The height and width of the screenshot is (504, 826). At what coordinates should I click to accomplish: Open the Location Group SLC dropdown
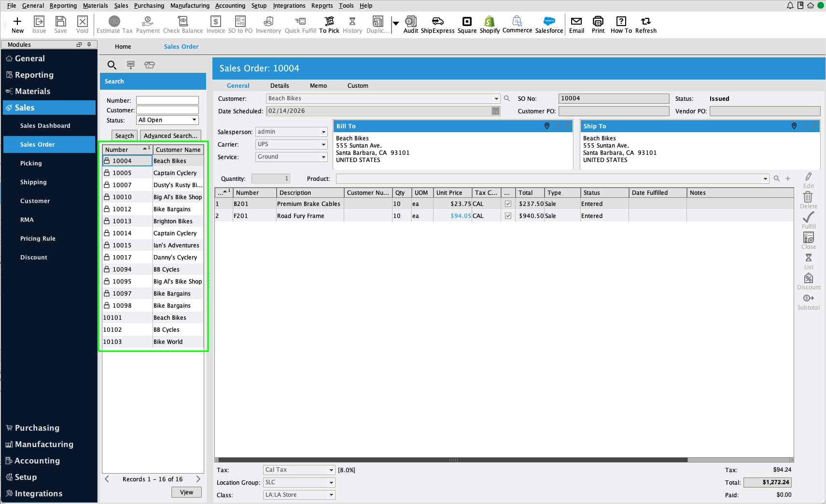[x=331, y=482]
